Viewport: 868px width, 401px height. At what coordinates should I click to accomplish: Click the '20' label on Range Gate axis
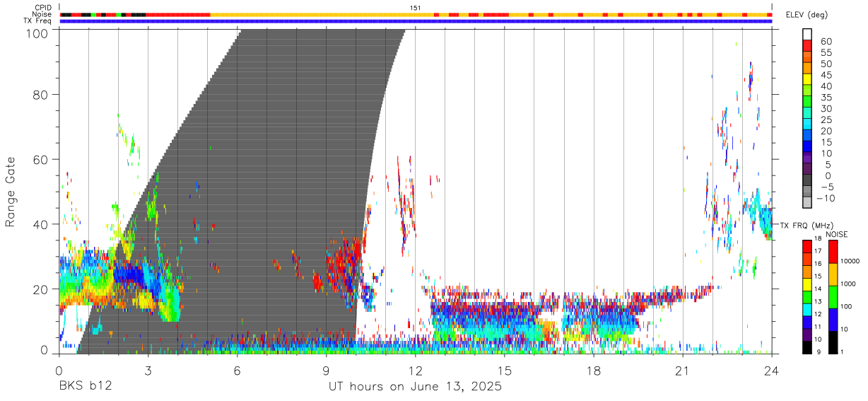pyautogui.click(x=41, y=289)
